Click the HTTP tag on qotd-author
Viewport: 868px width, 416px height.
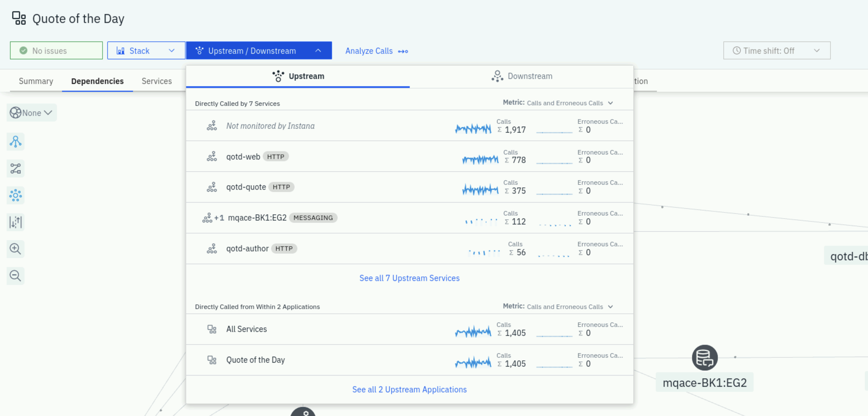(284, 248)
